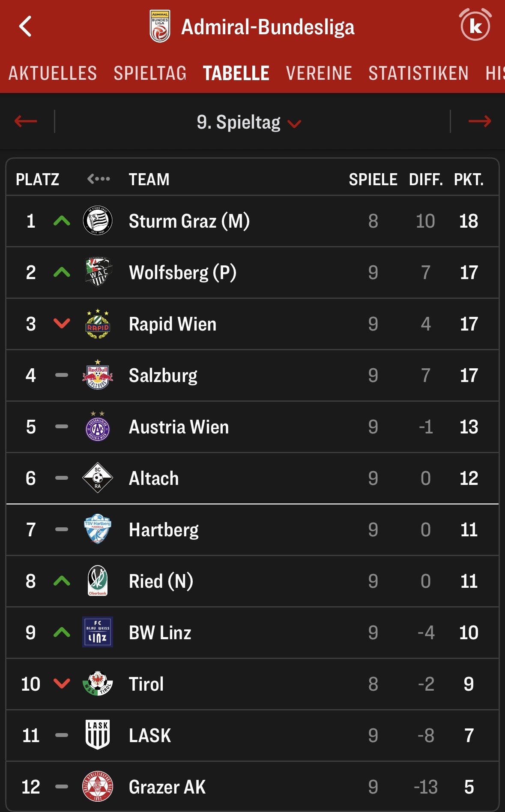
Task: Open the Austria Wien club emblem
Action: (x=98, y=427)
